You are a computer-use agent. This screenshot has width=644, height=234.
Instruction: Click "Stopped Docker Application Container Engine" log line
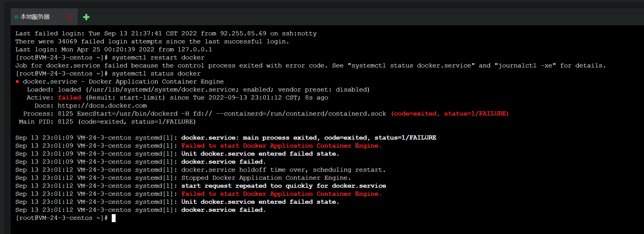pos(266,178)
